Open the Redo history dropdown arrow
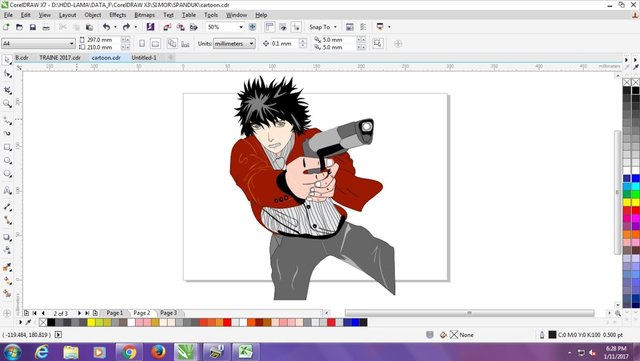Viewport: 640px width, 361px height. click(x=136, y=27)
